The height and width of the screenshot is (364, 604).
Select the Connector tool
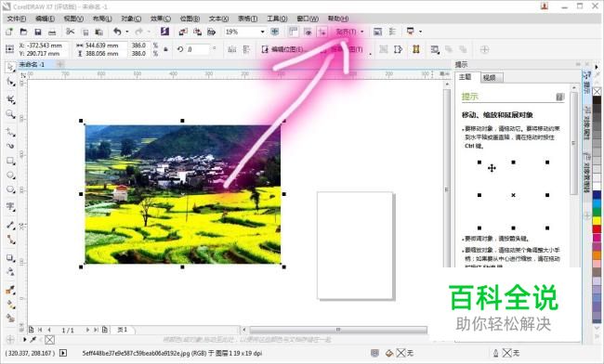pos(10,240)
